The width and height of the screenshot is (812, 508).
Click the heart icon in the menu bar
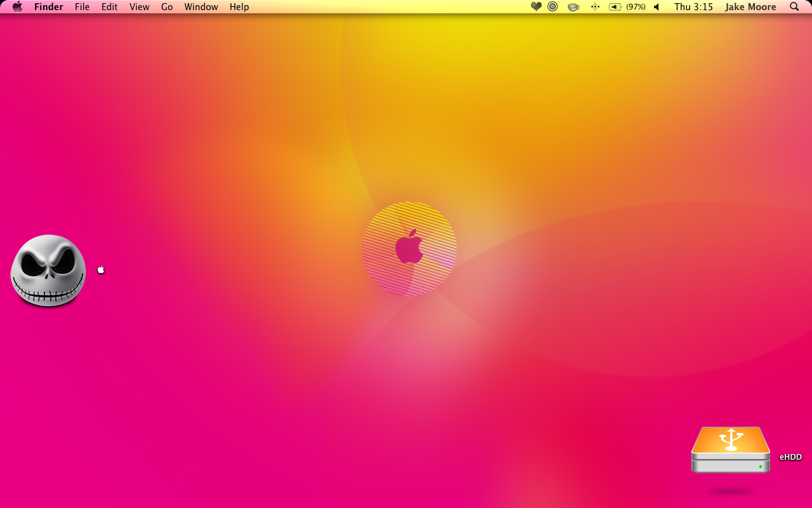tap(536, 7)
